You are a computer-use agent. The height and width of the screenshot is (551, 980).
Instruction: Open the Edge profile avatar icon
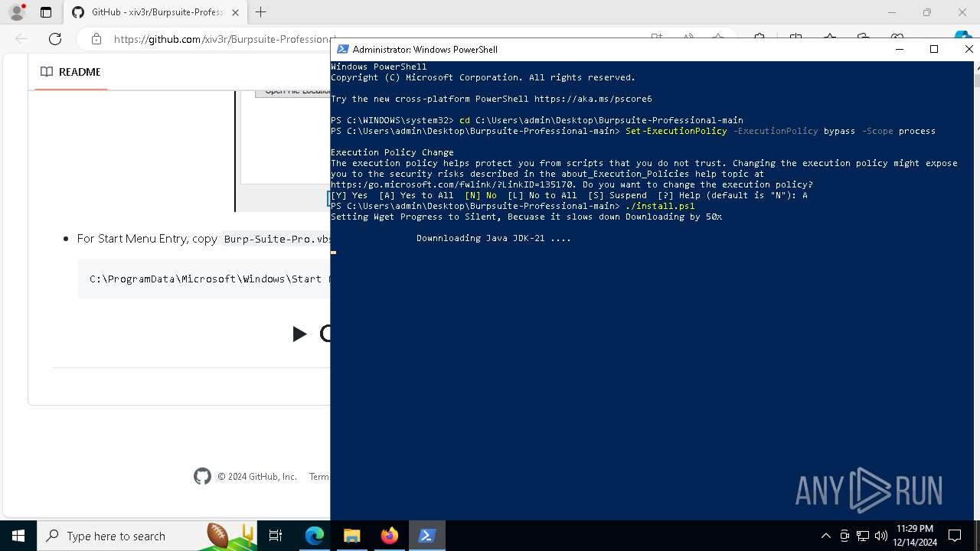click(17, 12)
